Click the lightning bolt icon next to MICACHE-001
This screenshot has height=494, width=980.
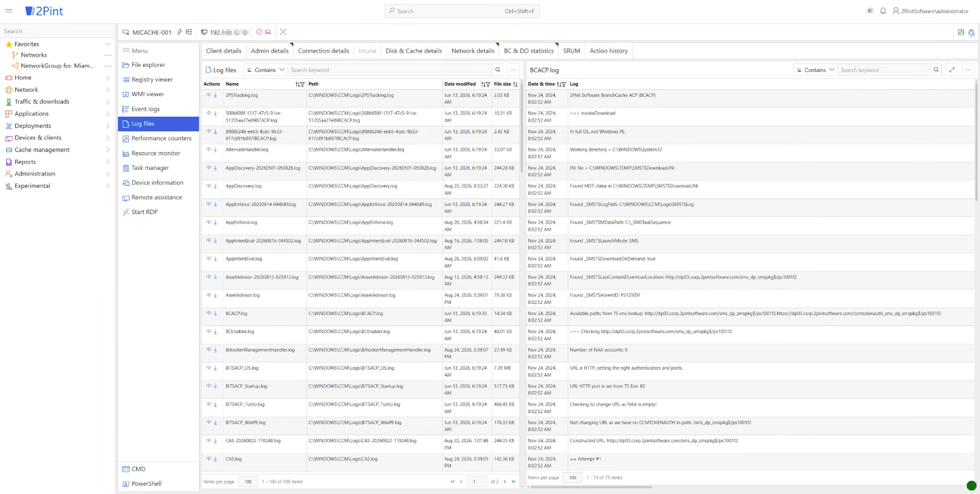[x=180, y=32]
